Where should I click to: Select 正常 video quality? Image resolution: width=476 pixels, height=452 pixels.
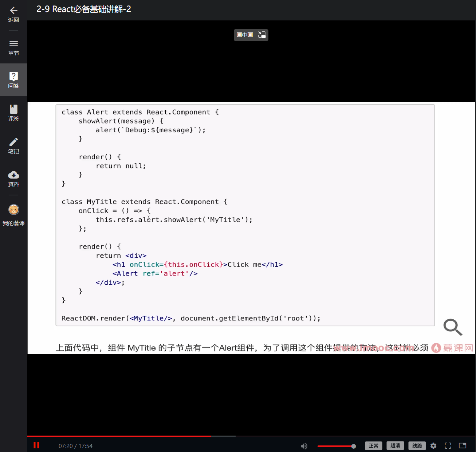tap(373, 445)
